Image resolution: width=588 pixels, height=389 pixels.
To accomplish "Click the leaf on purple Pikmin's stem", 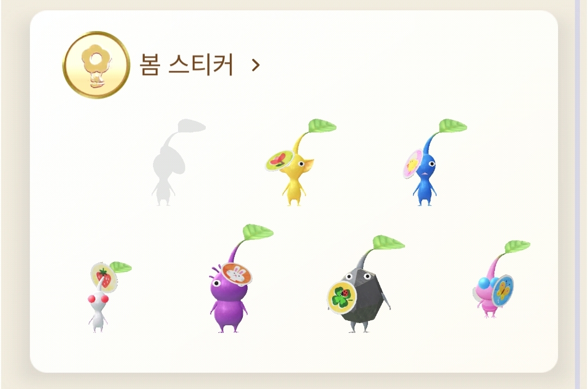I will [x=257, y=232].
